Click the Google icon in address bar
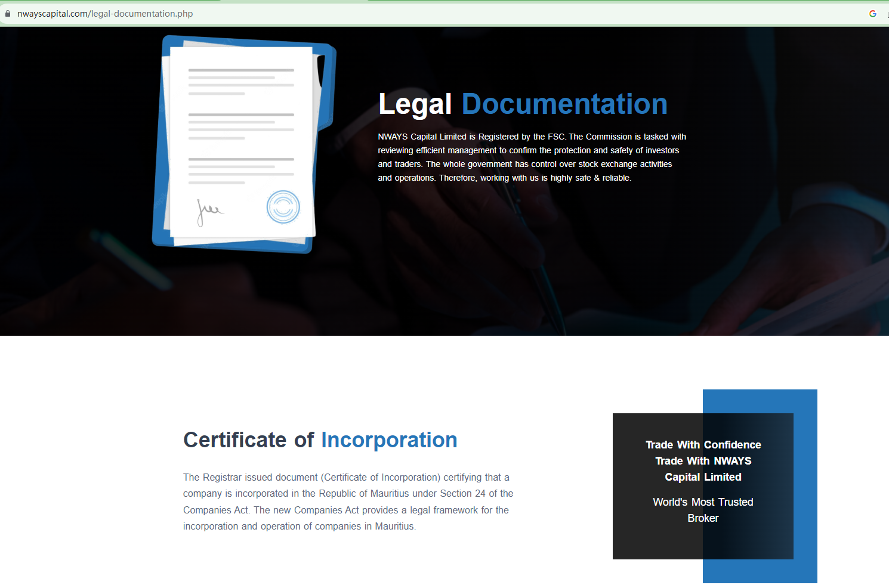 (873, 14)
